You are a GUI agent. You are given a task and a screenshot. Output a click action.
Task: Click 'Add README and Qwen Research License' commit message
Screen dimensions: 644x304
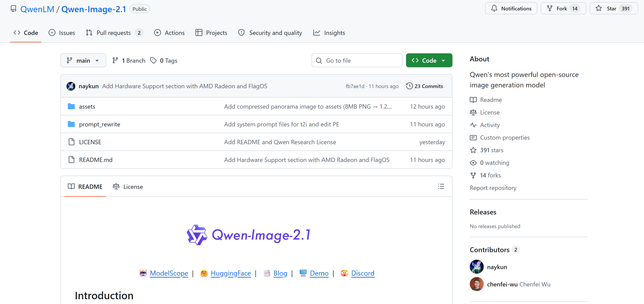click(280, 142)
